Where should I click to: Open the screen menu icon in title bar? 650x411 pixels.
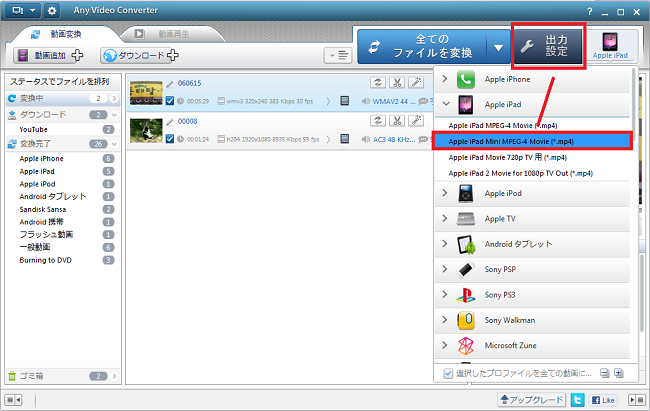pyautogui.click(x=23, y=11)
